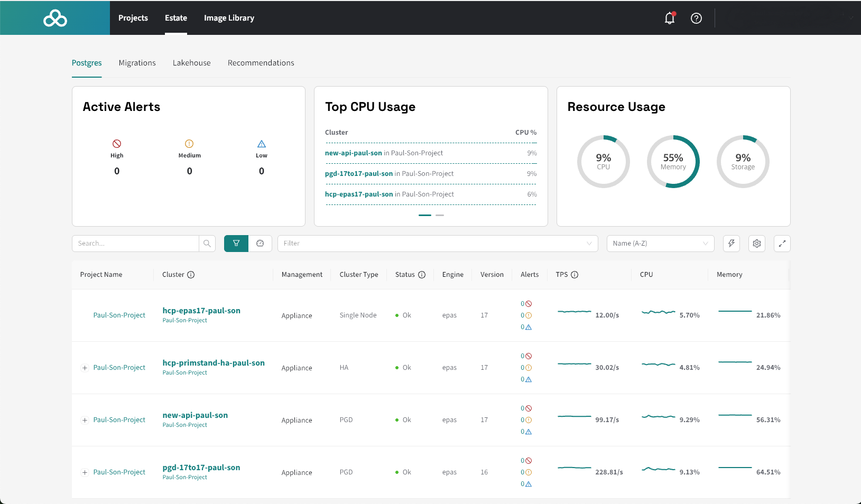Click the lightning bolt icon button

click(x=731, y=244)
